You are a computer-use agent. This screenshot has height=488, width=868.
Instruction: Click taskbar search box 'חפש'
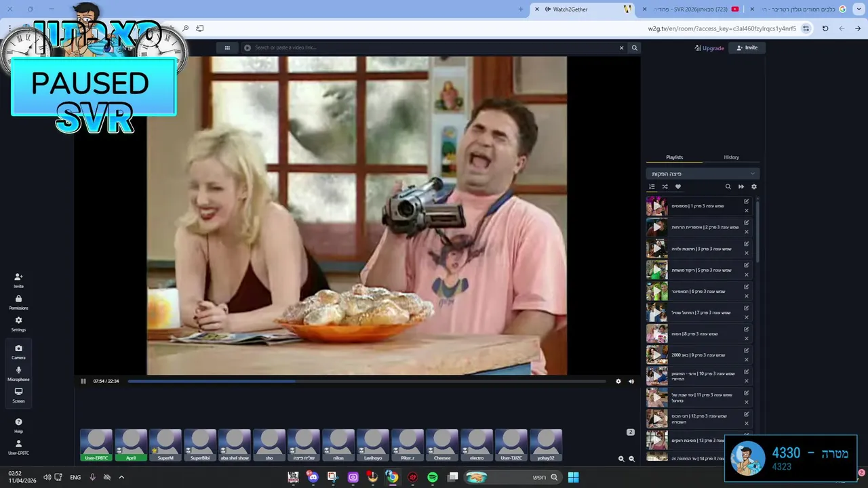514,477
